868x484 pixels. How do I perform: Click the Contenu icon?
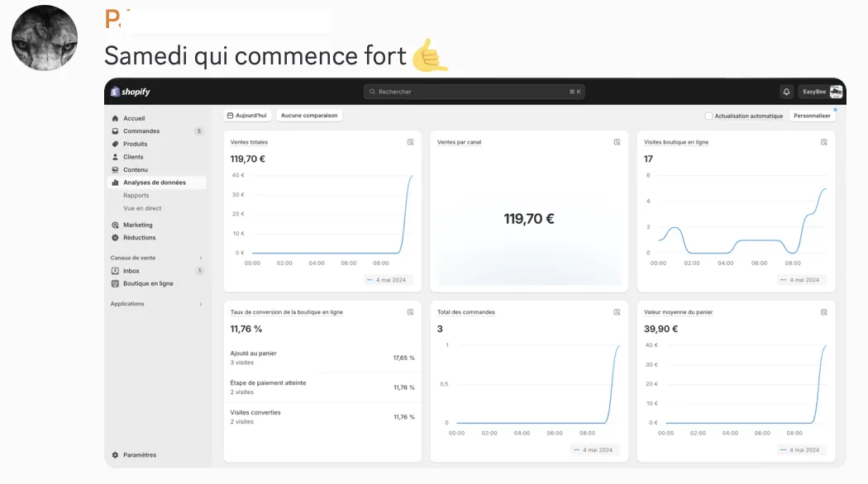115,170
